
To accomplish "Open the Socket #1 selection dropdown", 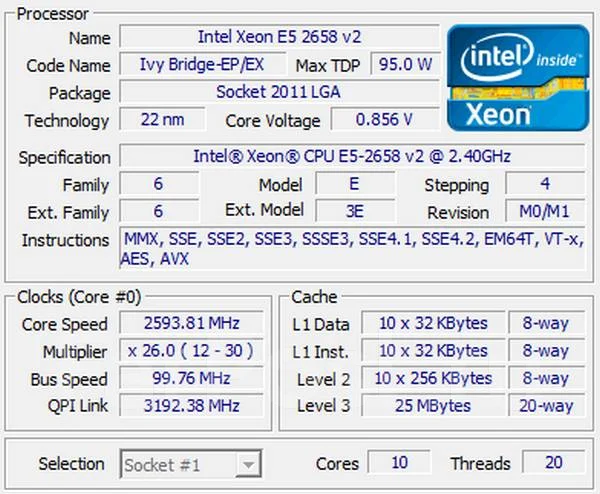I will 191,464.
